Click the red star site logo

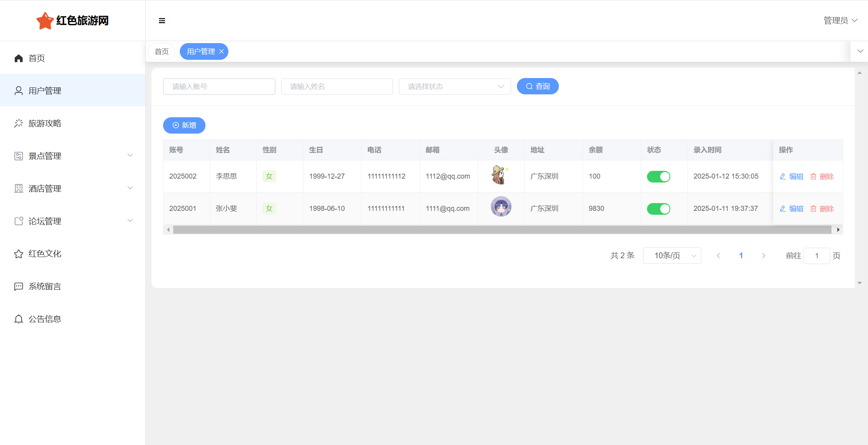tap(45, 21)
